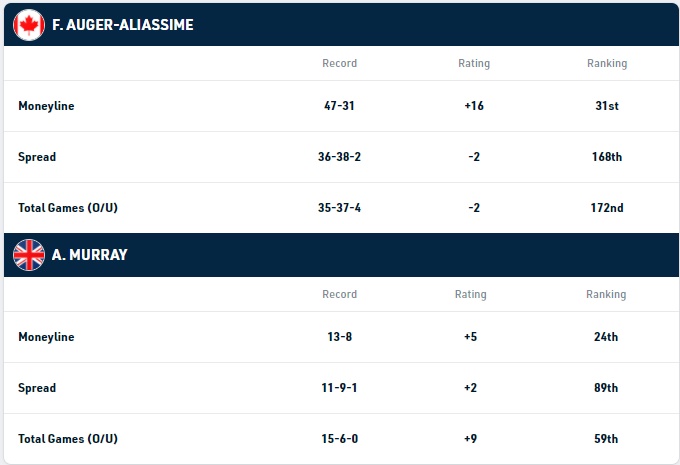Select the 24th moneyline ranking value
This screenshot has width=680, height=465.
tap(606, 337)
